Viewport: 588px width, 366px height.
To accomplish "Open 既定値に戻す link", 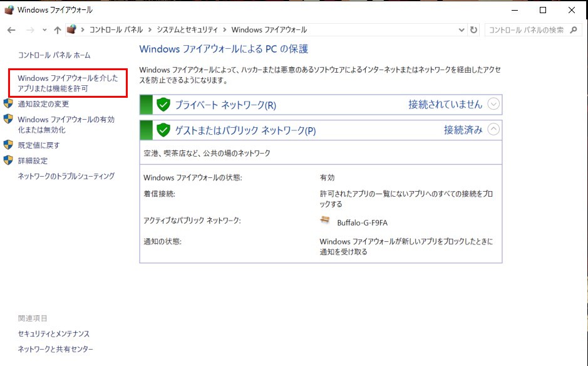I will click(x=39, y=145).
